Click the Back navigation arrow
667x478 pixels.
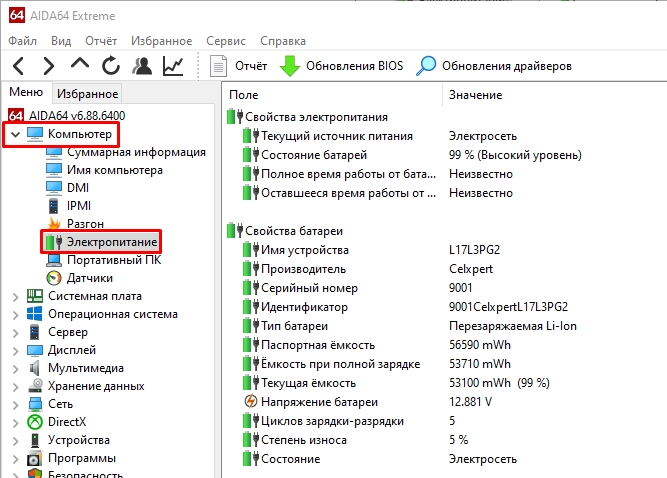tap(20, 66)
